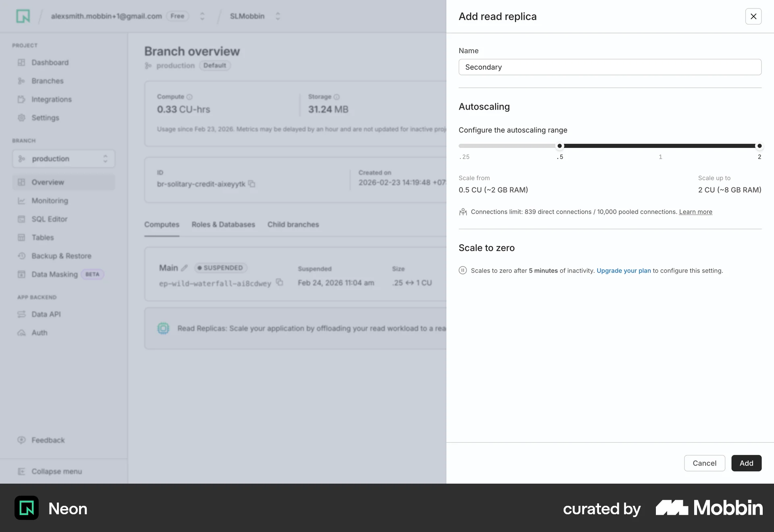The width and height of the screenshot is (774, 532).
Task: Click the Name input field with Secondary
Action: coord(610,67)
